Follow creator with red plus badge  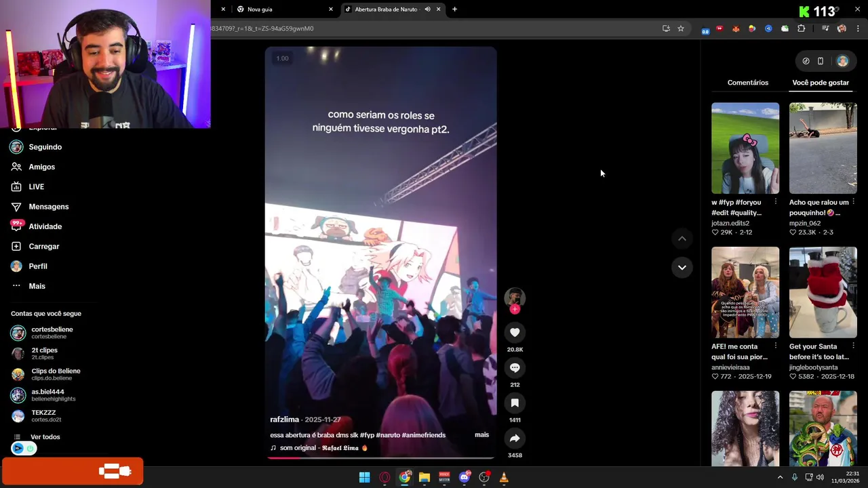point(515,309)
